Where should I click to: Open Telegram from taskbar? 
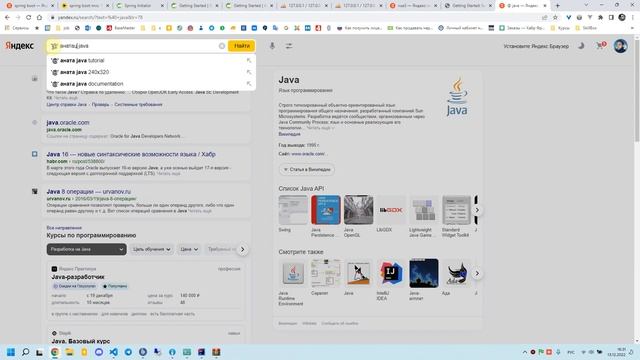click(x=128, y=352)
